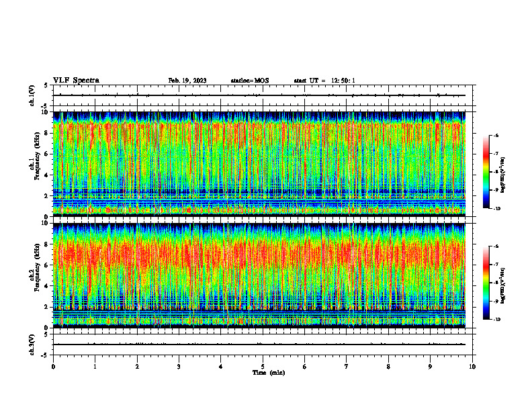This screenshot has height=411, width=532.
Task: Click the "ch.1(V)" axis label of the top waveform
Action: coord(32,95)
